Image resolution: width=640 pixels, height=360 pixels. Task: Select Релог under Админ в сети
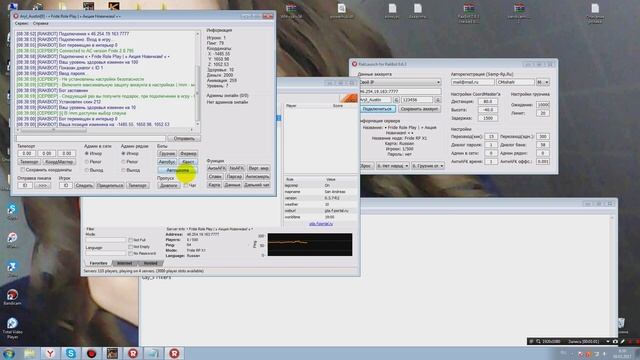click(x=87, y=162)
